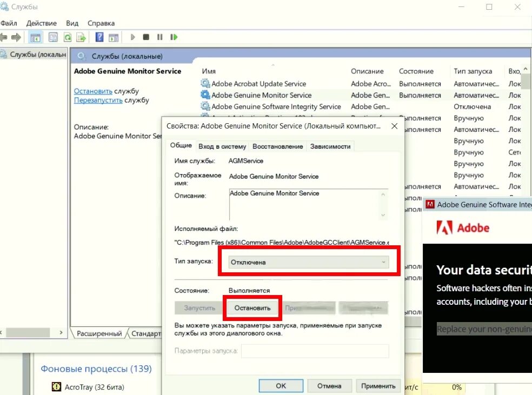
Task: Click the Back arrow in the toolbar
Action: [3, 37]
